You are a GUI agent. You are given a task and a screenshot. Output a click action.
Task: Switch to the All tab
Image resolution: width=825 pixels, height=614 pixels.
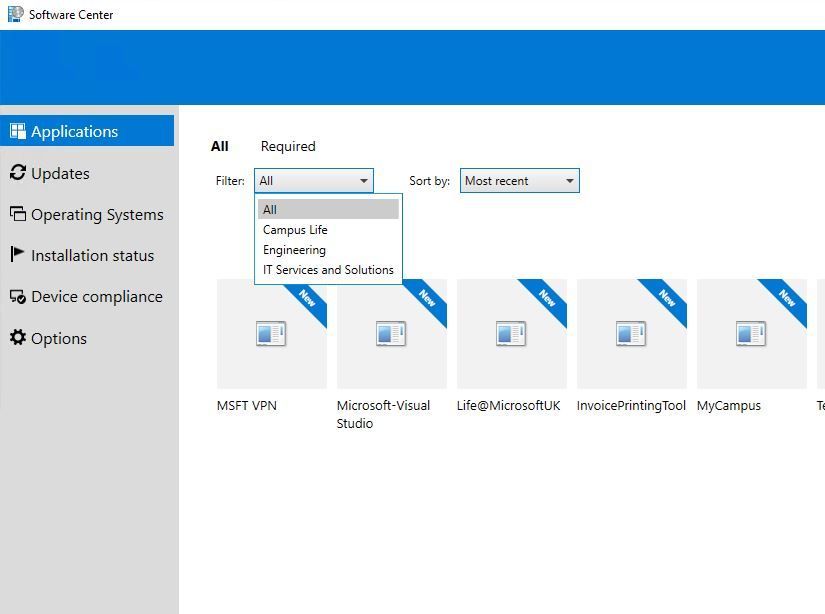(x=219, y=146)
